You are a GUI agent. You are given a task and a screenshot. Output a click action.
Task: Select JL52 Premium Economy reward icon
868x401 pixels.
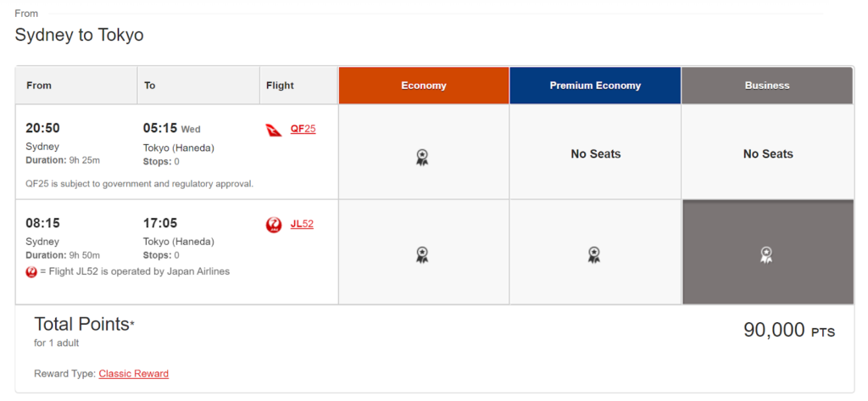point(594,255)
